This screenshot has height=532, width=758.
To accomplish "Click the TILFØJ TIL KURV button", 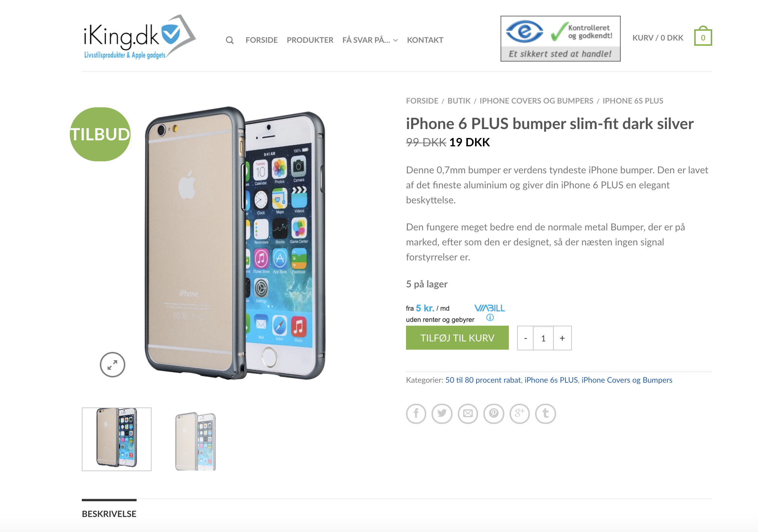I will pyautogui.click(x=457, y=338).
